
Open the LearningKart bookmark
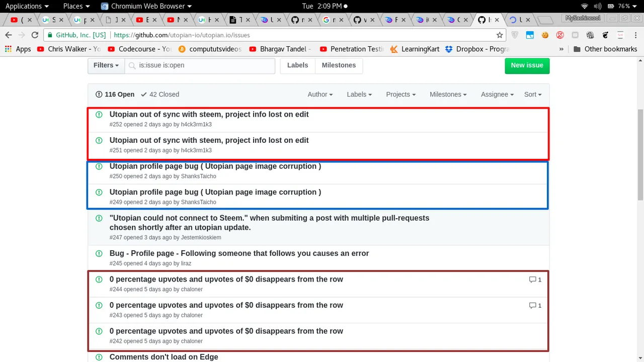tap(414, 49)
